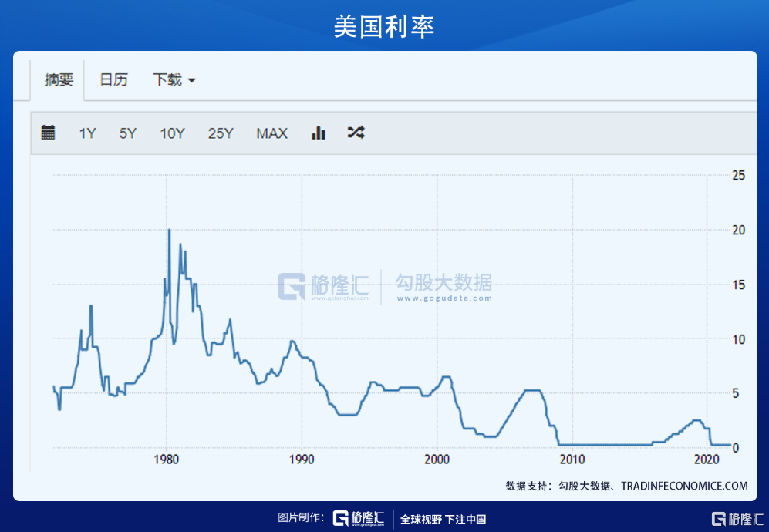769x532 pixels.
Task: Click the 1980 peak on the line
Action: click(x=169, y=231)
